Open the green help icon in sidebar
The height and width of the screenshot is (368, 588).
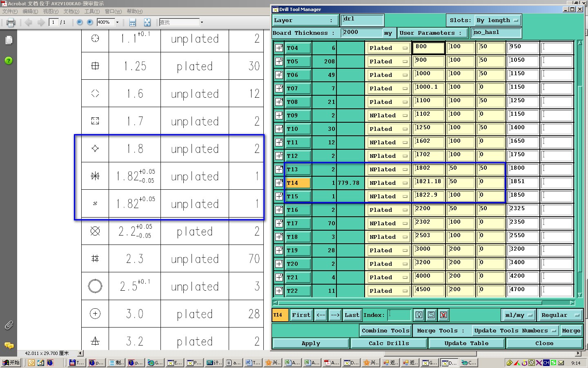click(9, 61)
